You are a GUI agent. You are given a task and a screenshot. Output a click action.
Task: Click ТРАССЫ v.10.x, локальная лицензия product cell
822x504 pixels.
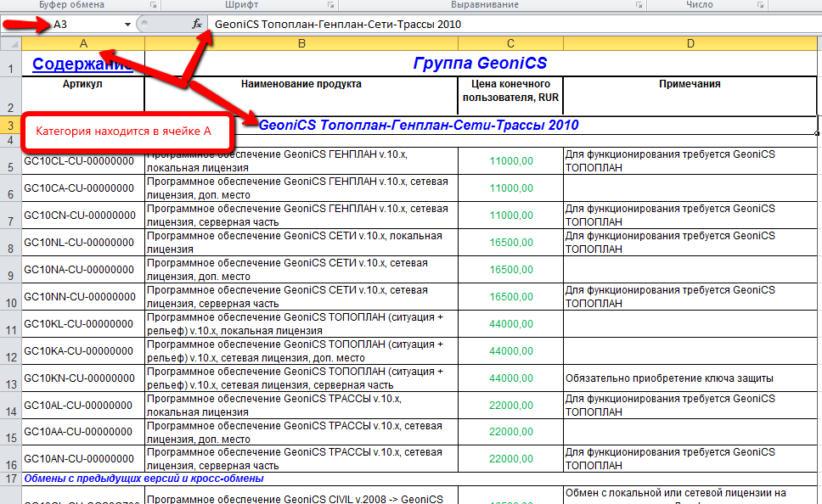pyautogui.click(x=301, y=406)
